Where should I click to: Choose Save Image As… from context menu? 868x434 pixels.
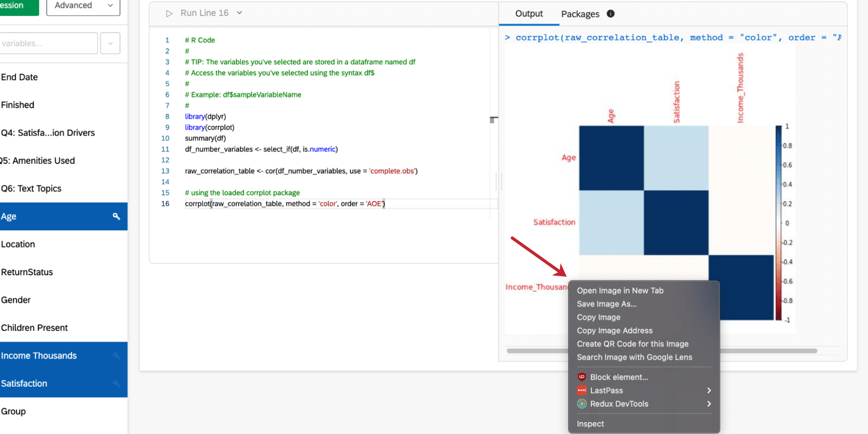[x=607, y=304]
